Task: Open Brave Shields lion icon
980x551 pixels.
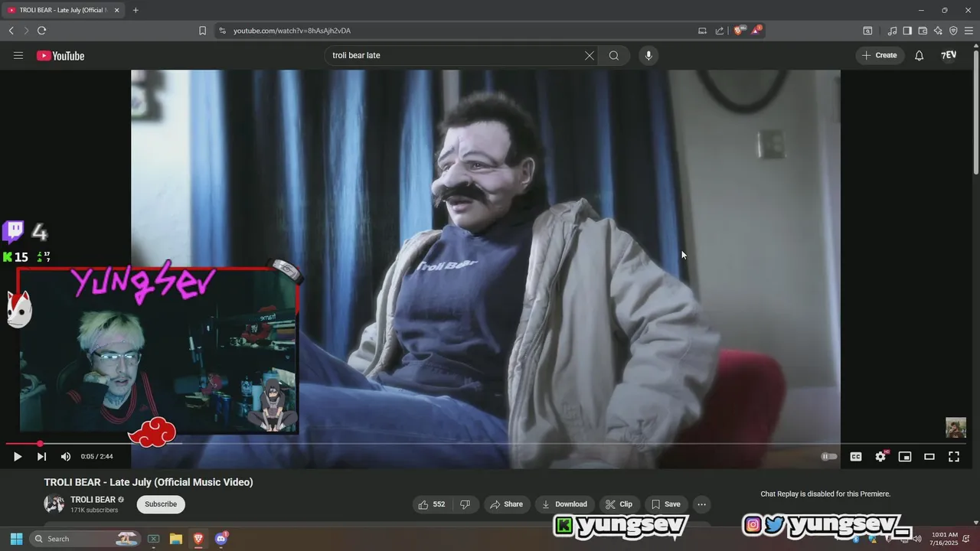Action: point(738,31)
